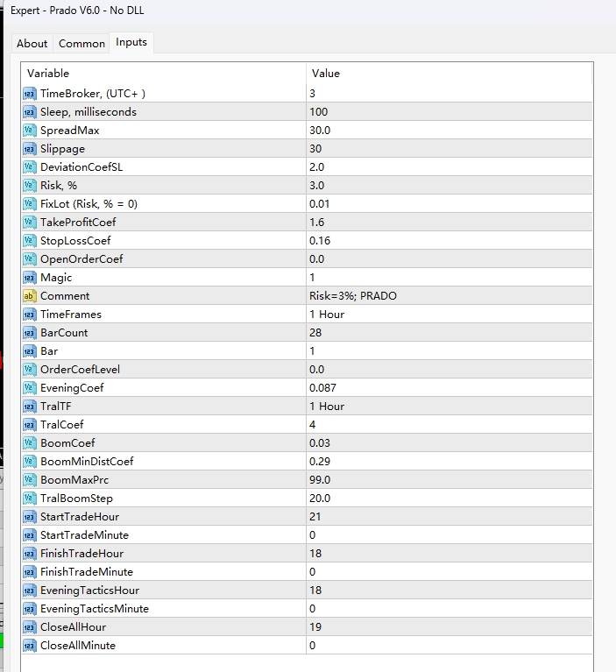Select the StartTradeHour value 21
Screen dimensions: 616x672
(x=449, y=517)
